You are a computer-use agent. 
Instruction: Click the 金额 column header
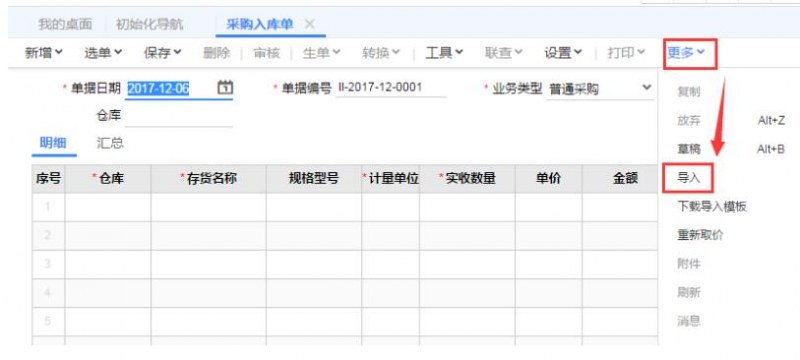620,178
